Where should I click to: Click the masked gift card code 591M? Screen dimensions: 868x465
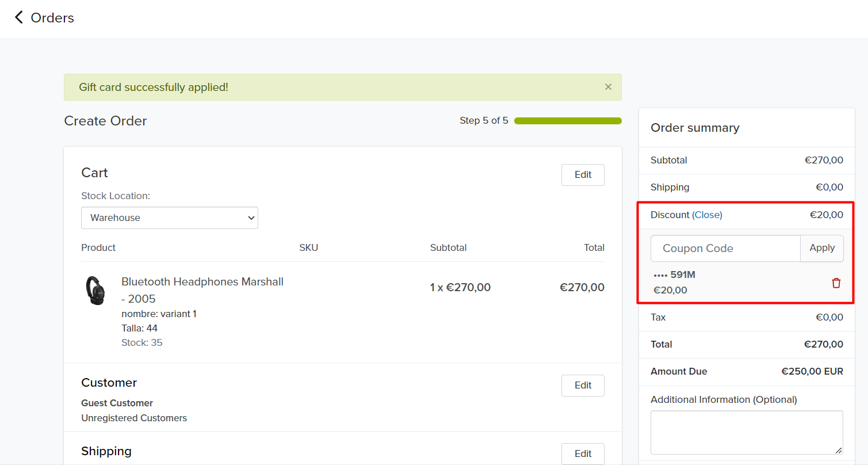(x=675, y=275)
